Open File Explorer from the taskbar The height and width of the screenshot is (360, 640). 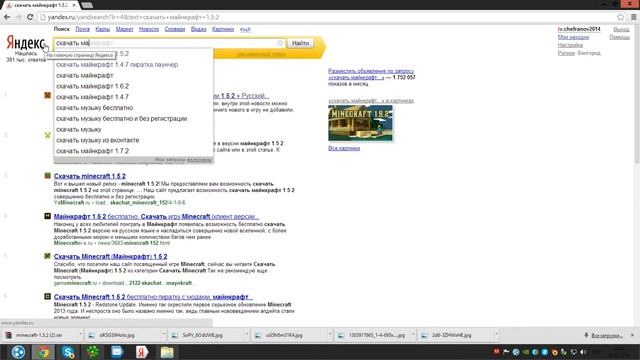pyautogui.click(x=167, y=352)
